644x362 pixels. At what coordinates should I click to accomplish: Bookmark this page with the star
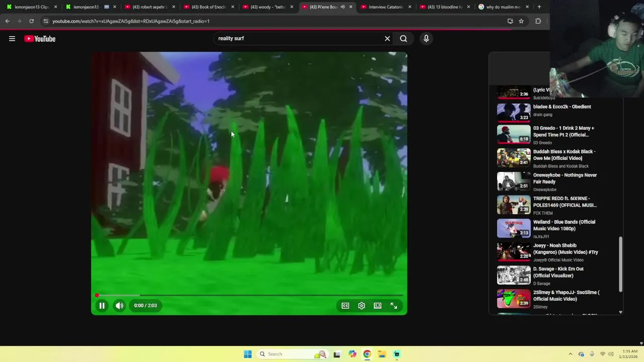pos(521,21)
